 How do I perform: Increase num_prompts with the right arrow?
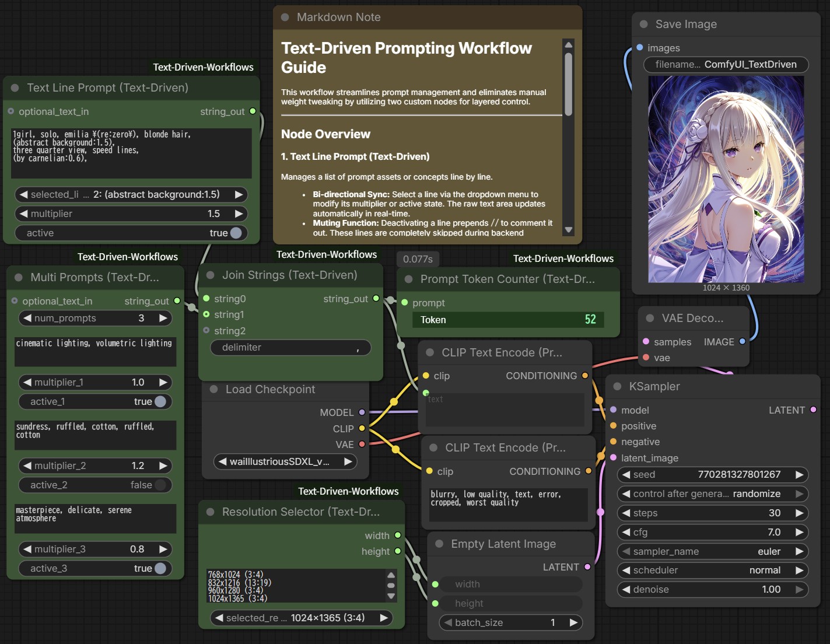164,318
